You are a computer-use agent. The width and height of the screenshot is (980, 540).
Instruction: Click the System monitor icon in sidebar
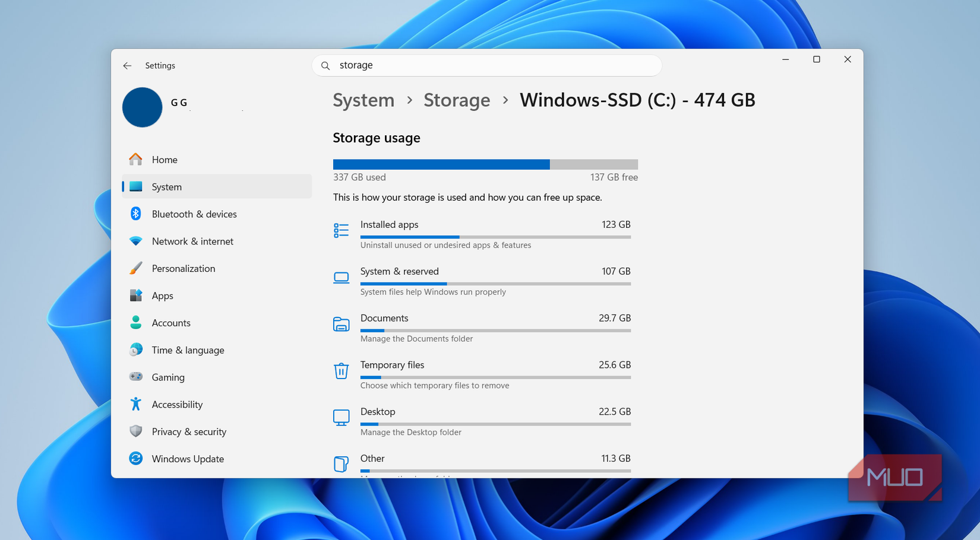tap(135, 187)
